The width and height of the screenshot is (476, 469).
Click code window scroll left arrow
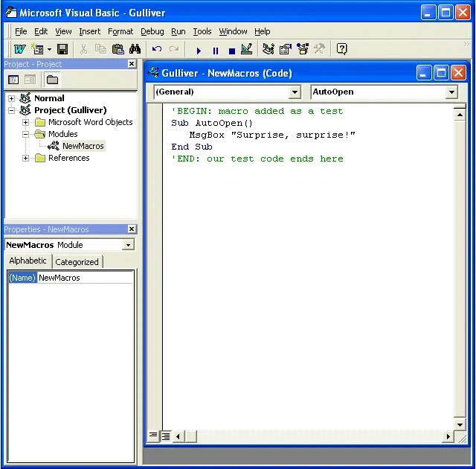click(178, 436)
